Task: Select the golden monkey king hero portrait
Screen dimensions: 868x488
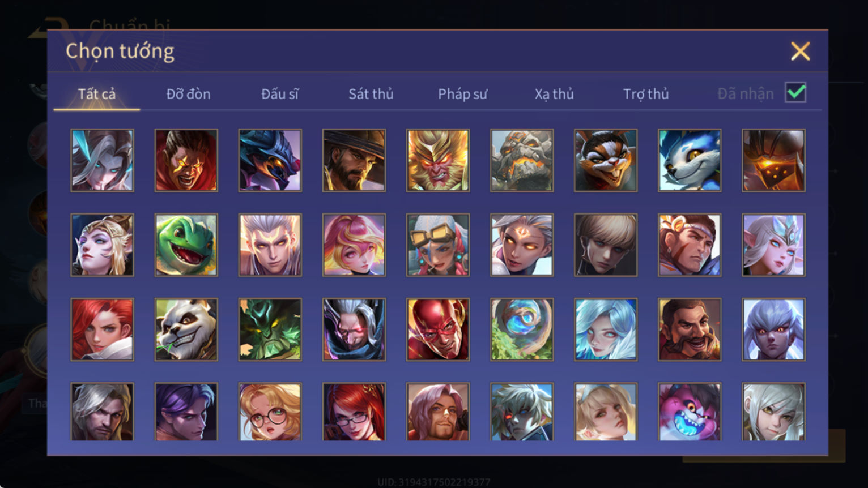Action: point(438,160)
